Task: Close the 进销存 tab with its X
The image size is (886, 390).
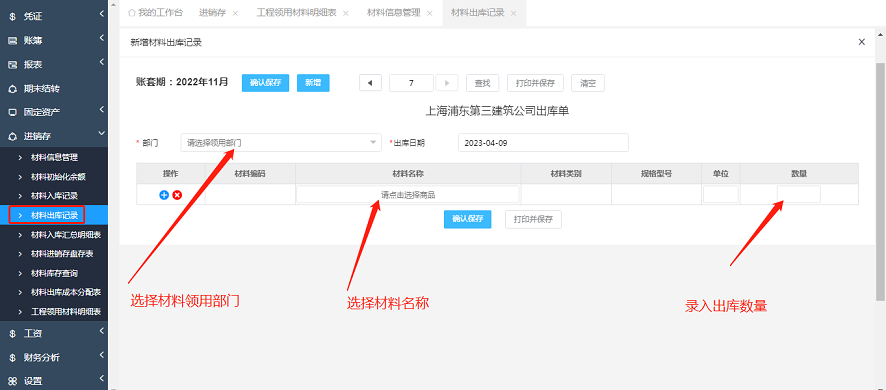Action: (x=235, y=13)
